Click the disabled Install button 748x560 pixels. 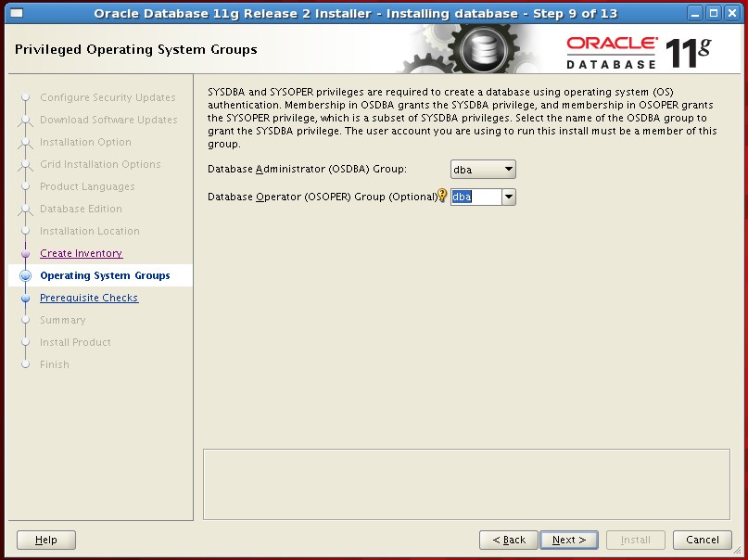pyautogui.click(x=636, y=540)
